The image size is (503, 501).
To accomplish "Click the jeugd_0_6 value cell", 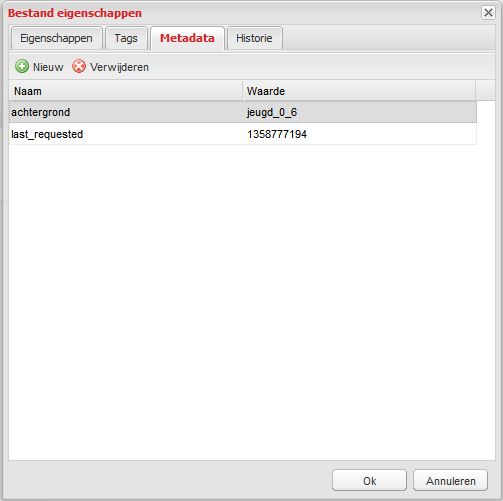I will click(360, 112).
